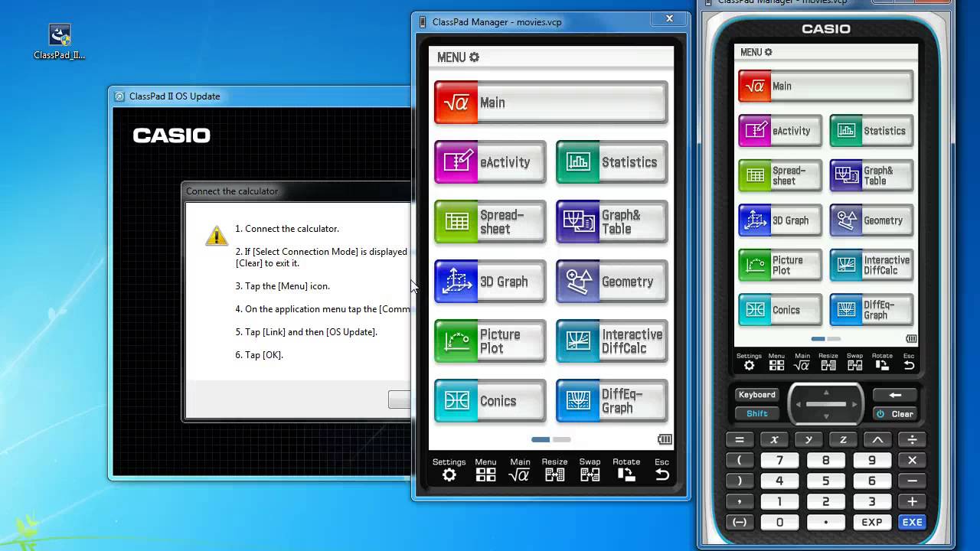Screen dimensions: 980x551
Task: Click the number 5 key
Action: click(x=825, y=481)
